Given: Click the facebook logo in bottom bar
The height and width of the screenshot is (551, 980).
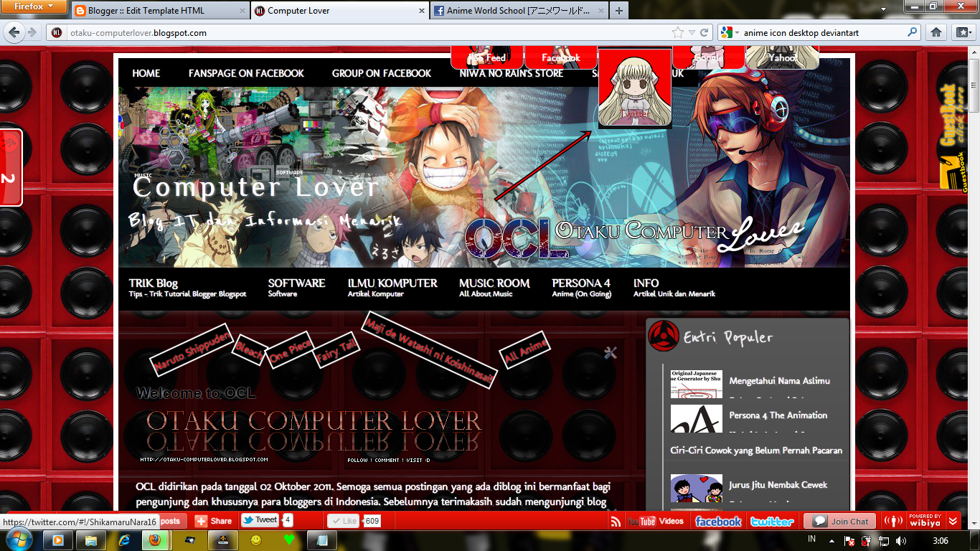Looking at the screenshot, I should point(718,522).
